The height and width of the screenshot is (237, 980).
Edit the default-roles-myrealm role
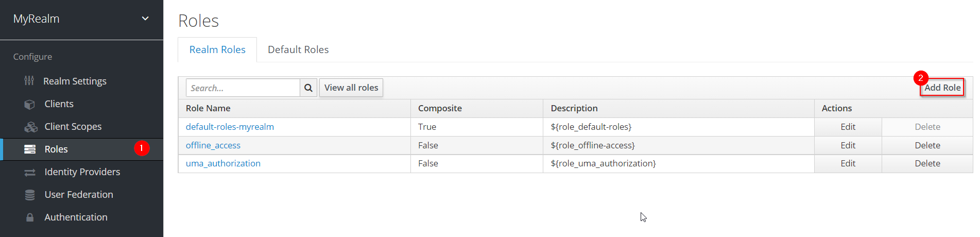[x=848, y=127]
